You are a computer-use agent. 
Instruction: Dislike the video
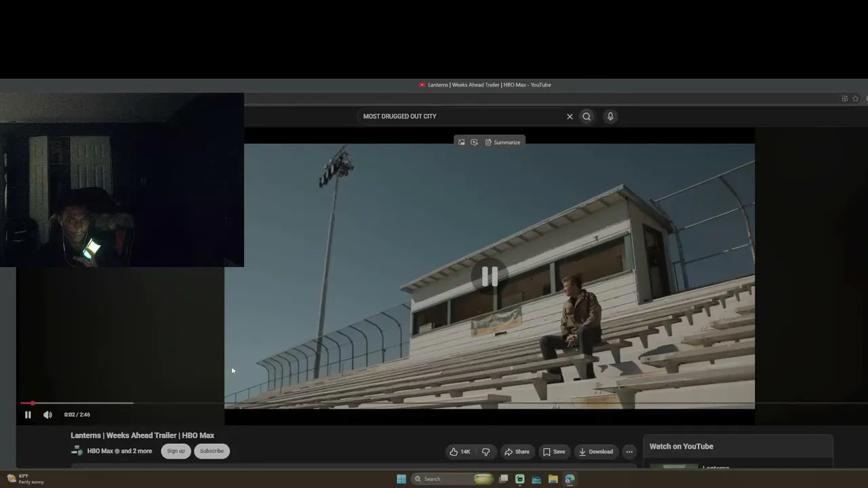(486, 452)
